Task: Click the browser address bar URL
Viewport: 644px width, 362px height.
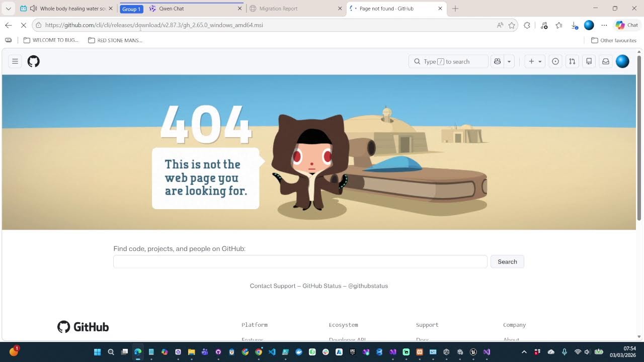Action: pos(154,25)
